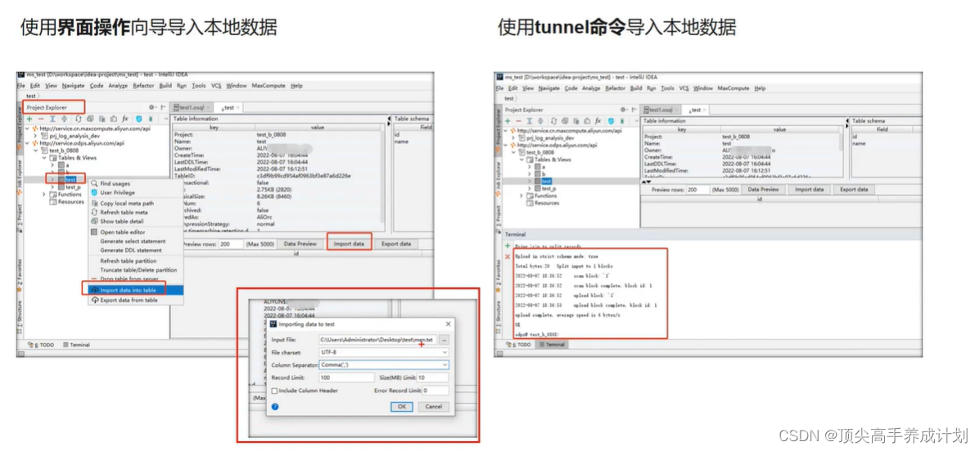
Task: Select Resources node in right window tree
Action: [547, 203]
